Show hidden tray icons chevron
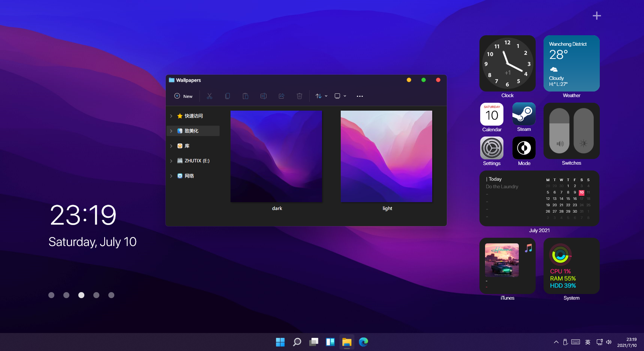 556,342
